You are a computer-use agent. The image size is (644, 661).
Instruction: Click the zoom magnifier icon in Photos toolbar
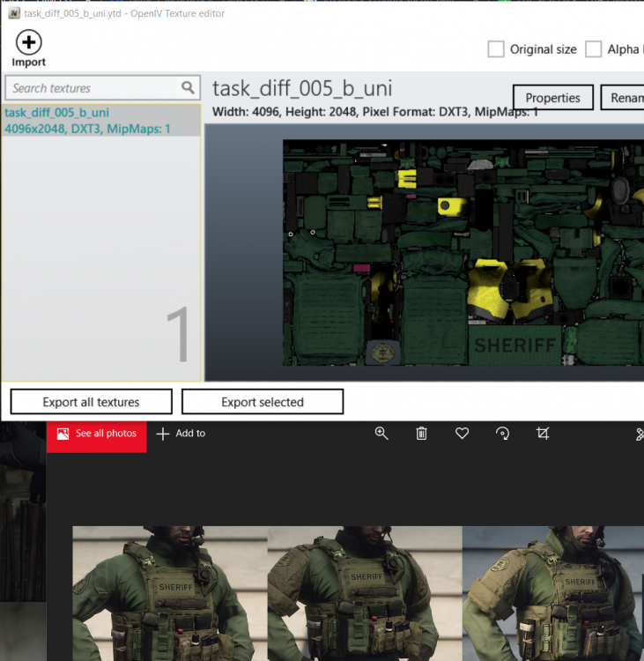pos(381,434)
